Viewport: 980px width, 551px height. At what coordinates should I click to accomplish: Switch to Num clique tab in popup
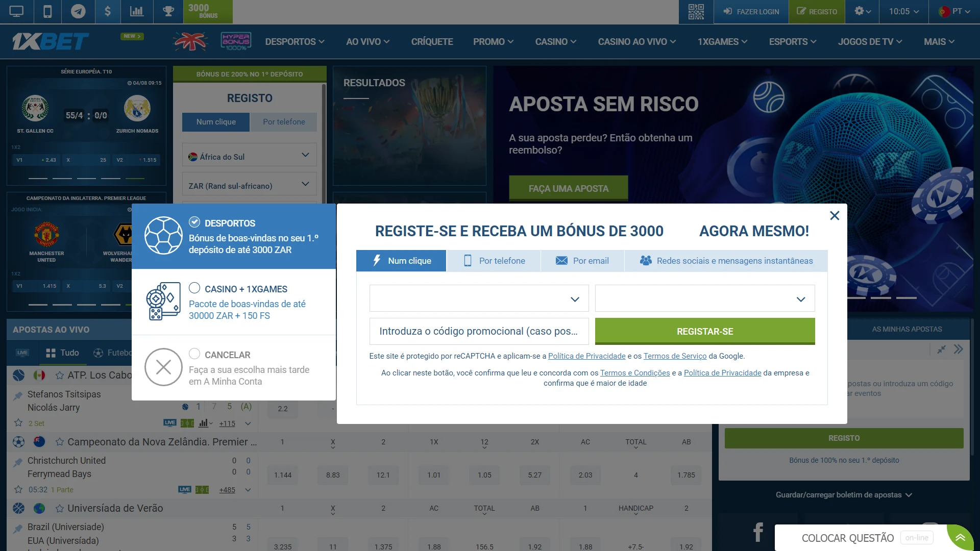401,261
